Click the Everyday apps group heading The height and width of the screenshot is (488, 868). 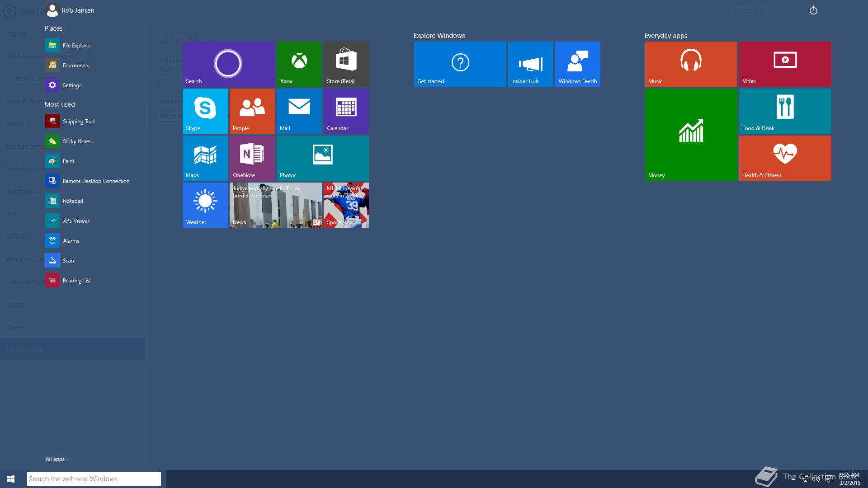pyautogui.click(x=666, y=35)
